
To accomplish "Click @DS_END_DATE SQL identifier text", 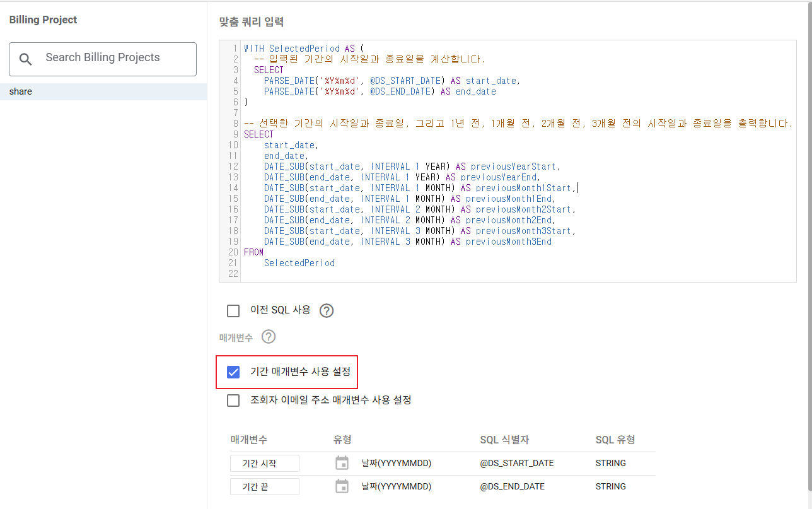I will click(513, 486).
